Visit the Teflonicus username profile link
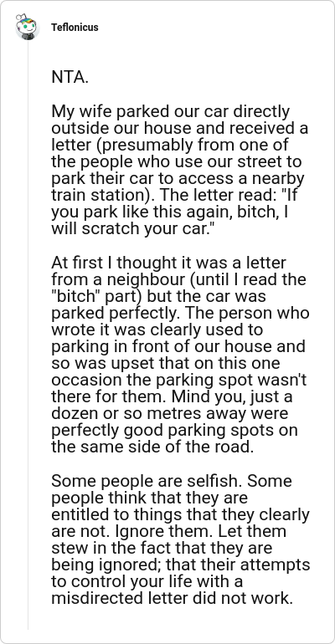This screenshot has width=335, height=644. click(x=75, y=28)
